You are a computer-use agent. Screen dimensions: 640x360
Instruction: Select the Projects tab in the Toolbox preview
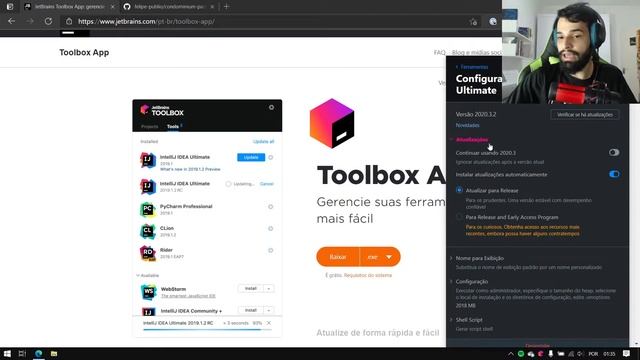pos(149,127)
